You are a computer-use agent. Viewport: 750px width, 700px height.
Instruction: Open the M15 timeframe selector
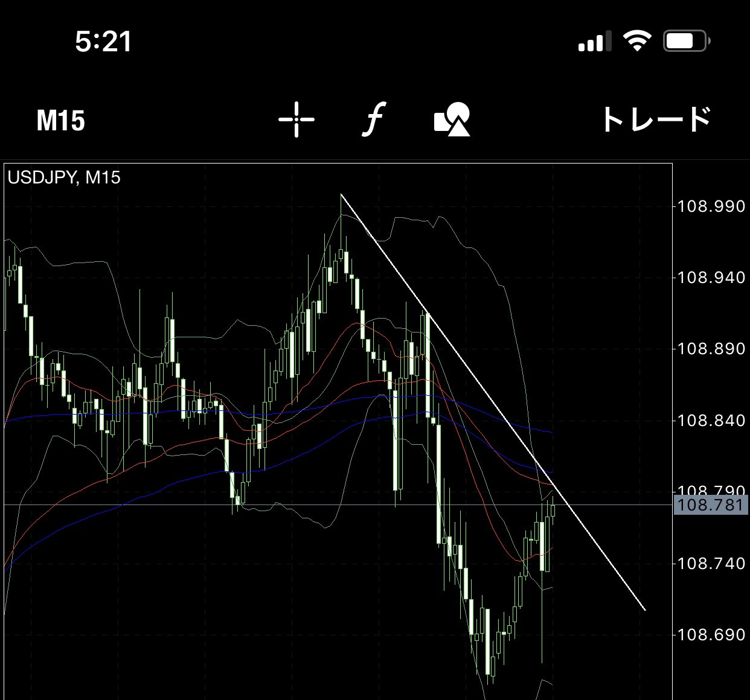(x=60, y=120)
